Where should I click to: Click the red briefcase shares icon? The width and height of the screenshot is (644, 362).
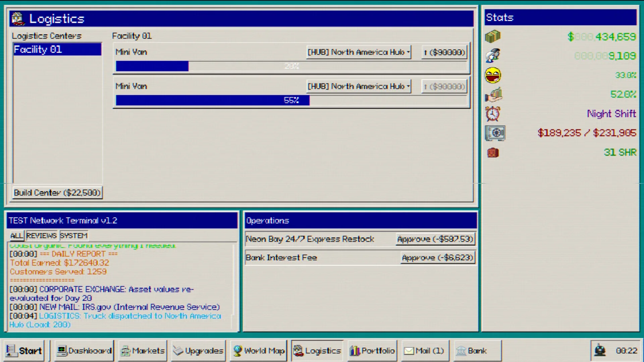click(x=493, y=153)
